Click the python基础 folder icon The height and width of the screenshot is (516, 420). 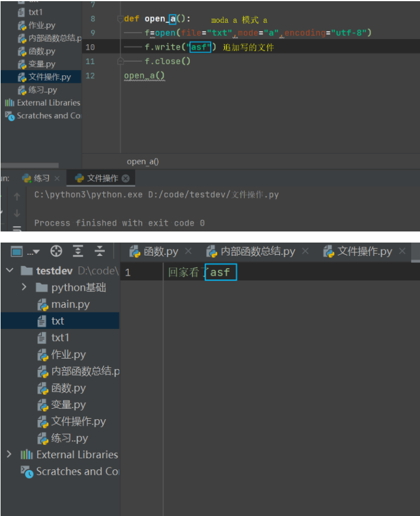(42, 287)
